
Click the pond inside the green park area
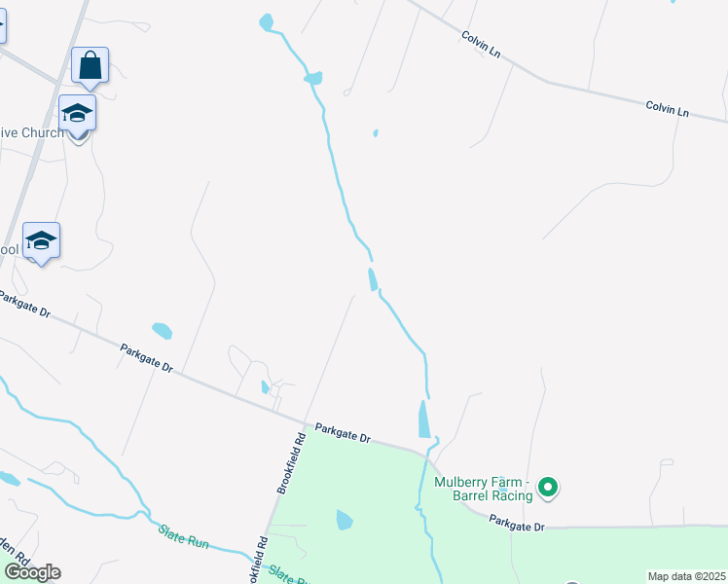(x=344, y=520)
